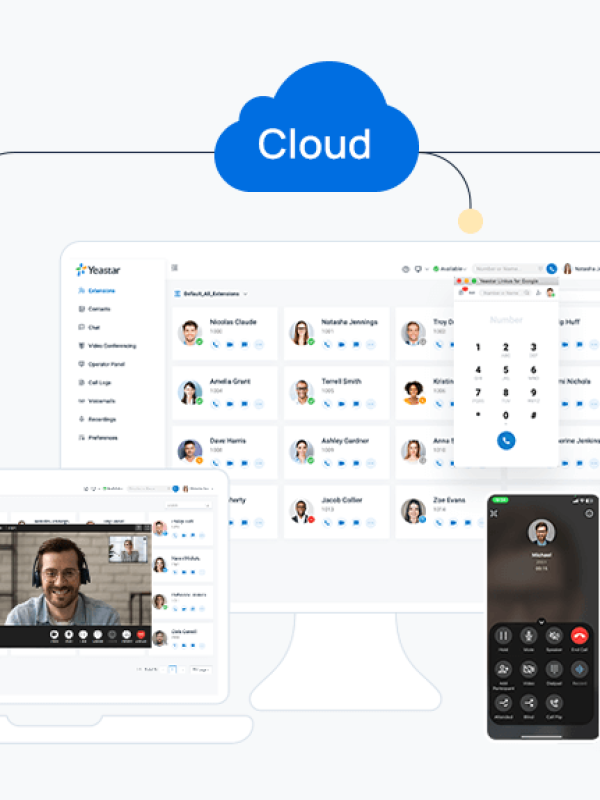Toggle call recording on the phone
Image resolution: width=600 pixels, height=800 pixels.
coord(578,669)
